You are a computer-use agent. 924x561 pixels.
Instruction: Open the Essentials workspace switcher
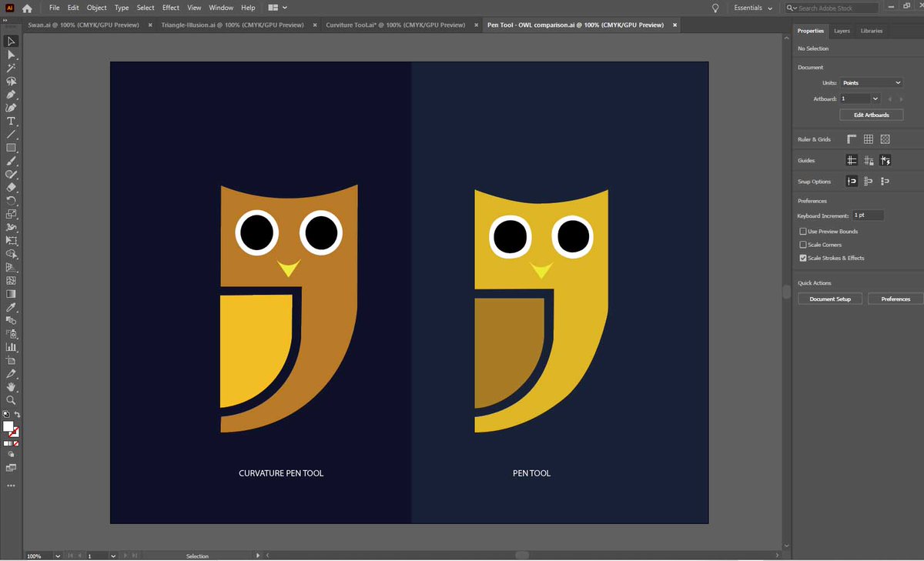[x=753, y=8]
